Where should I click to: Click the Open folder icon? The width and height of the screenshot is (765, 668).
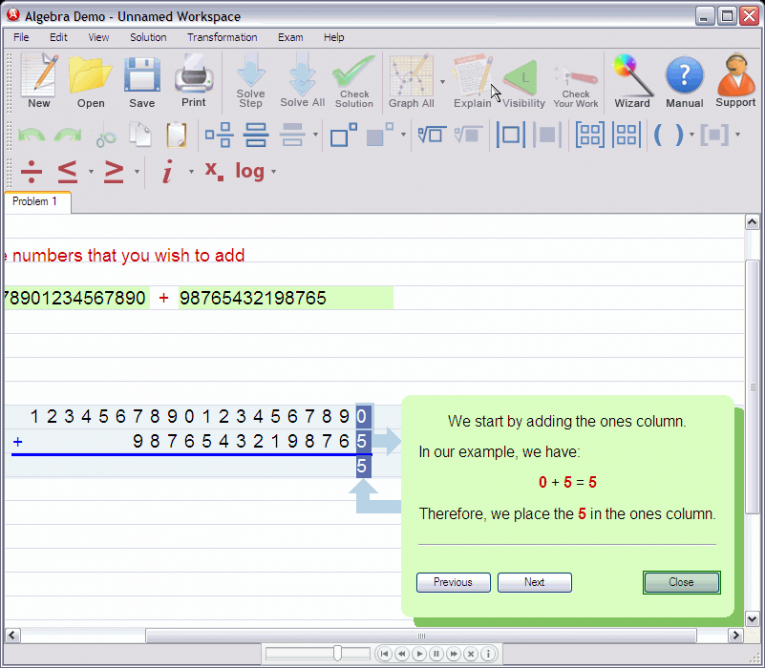(x=91, y=81)
